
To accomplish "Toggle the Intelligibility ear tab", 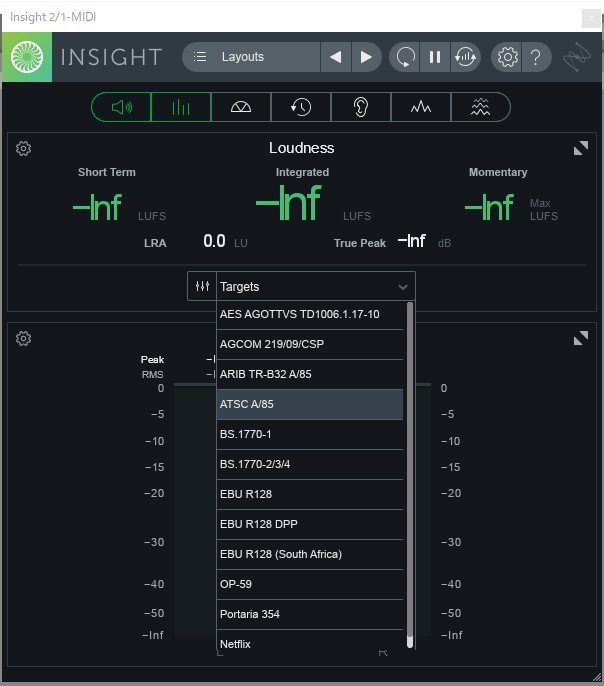I will click(361, 107).
